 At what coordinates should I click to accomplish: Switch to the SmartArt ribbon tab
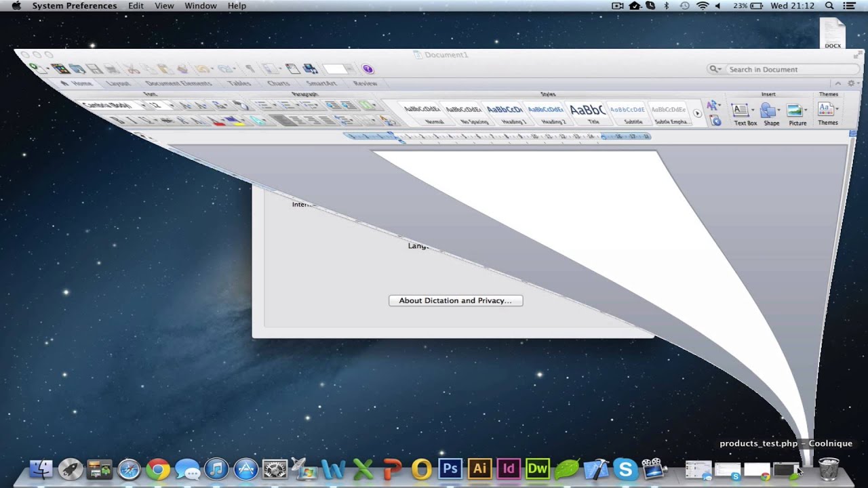point(321,83)
